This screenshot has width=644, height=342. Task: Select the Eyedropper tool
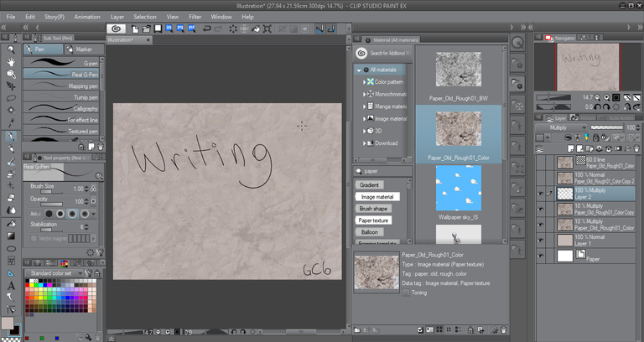coord(11,122)
